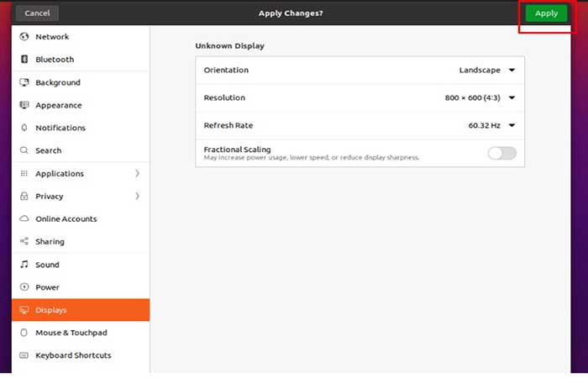
Task: Click the Privacy sidebar label
Action: tap(49, 196)
